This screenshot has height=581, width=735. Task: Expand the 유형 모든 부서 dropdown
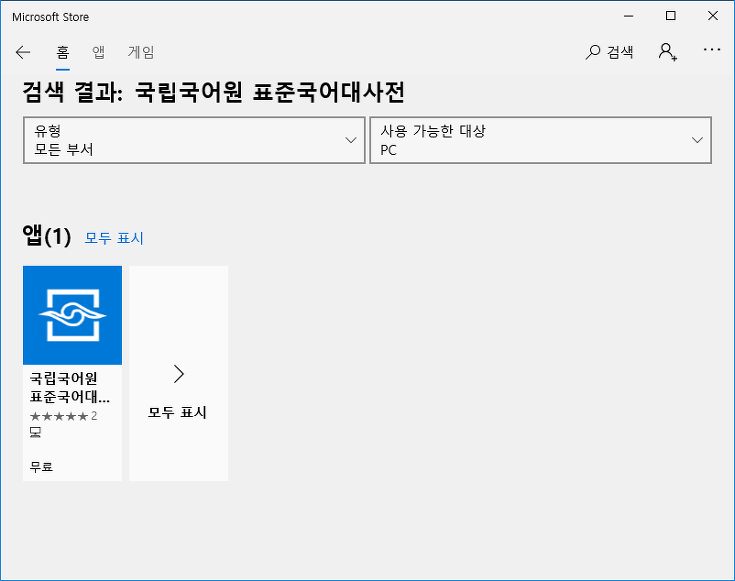point(194,140)
